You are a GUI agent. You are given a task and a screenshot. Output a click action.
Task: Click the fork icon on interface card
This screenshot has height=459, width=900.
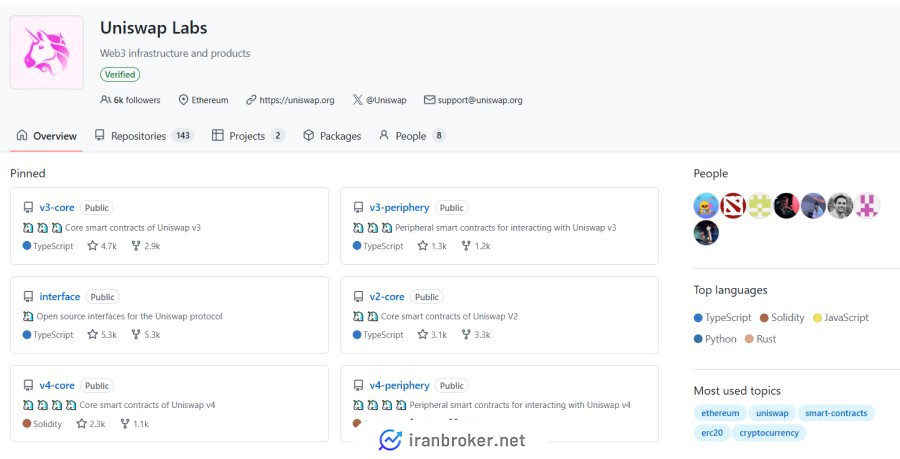(136, 334)
